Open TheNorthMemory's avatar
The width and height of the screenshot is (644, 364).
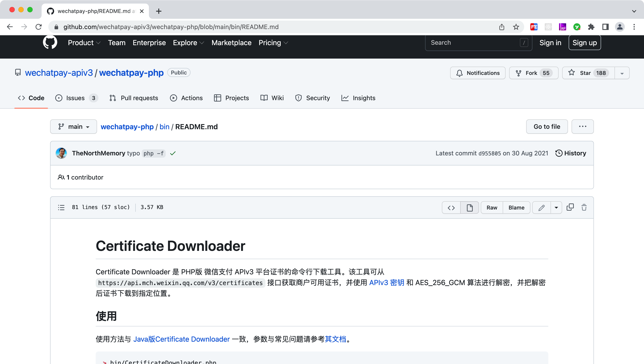[x=61, y=153]
